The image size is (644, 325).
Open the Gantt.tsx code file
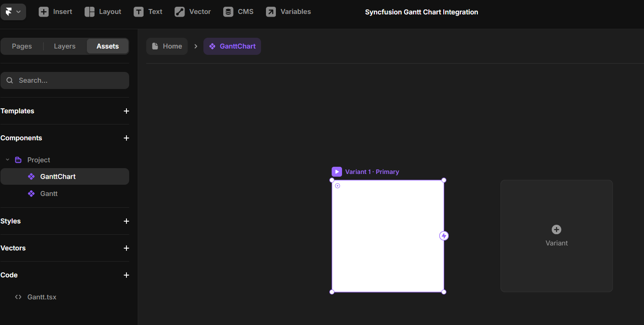click(41, 297)
